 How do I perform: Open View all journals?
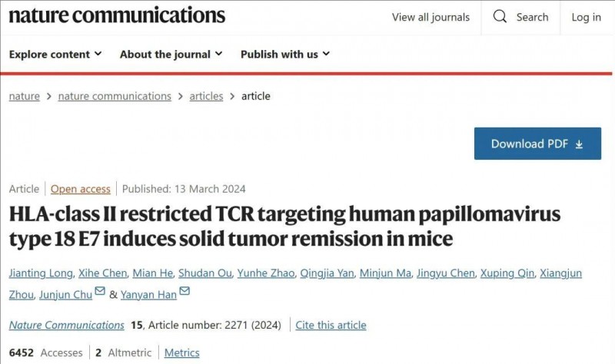point(430,17)
